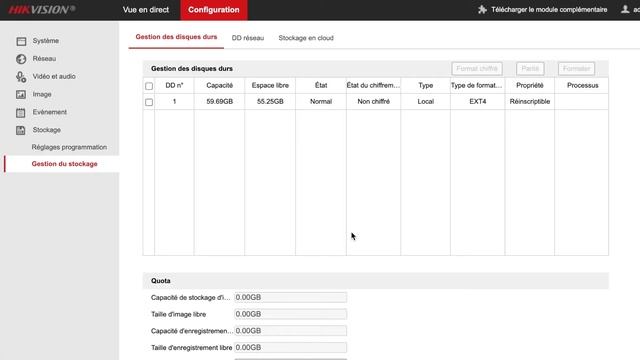The height and width of the screenshot is (360, 640).
Task: Click the État column header
Action: (321, 85)
